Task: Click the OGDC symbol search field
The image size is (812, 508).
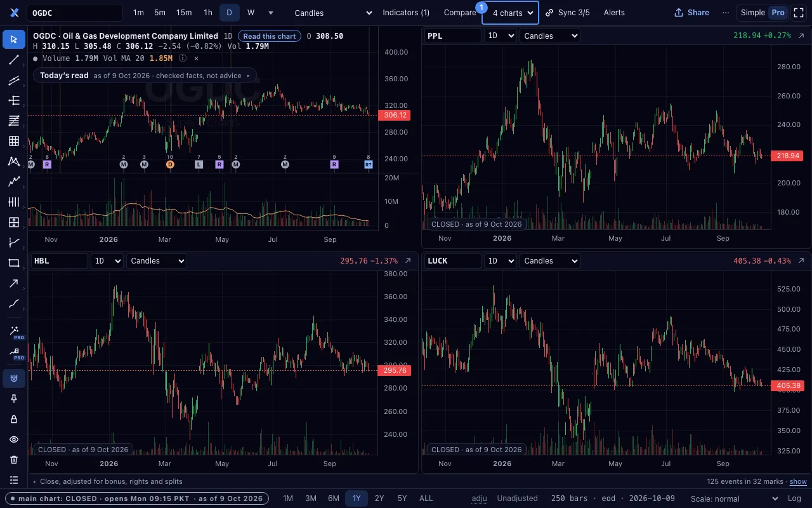Action: 75,13
